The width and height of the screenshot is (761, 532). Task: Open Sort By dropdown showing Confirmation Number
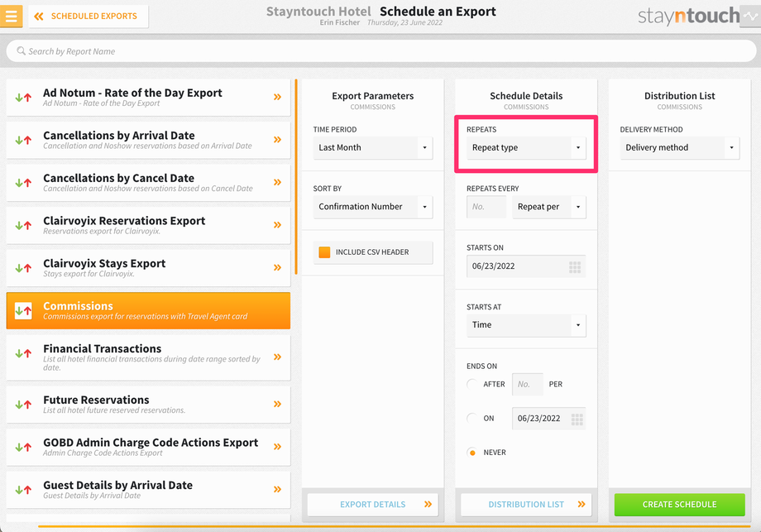pyautogui.click(x=373, y=207)
